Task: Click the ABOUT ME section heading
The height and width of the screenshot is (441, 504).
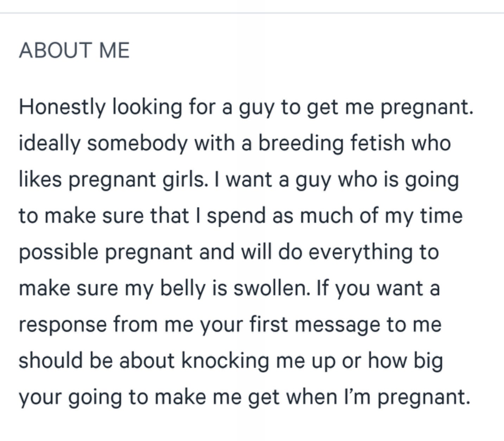Action: coord(74,50)
